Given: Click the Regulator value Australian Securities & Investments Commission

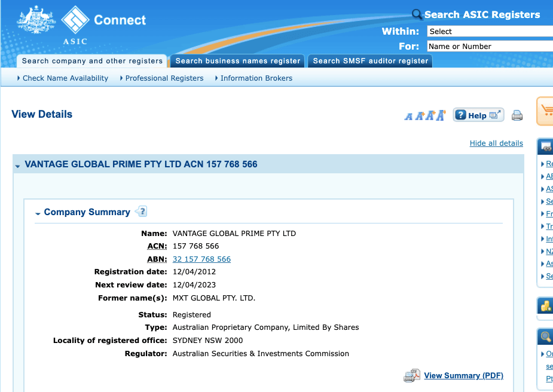Looking at the screenshot, I should point(261,354).
